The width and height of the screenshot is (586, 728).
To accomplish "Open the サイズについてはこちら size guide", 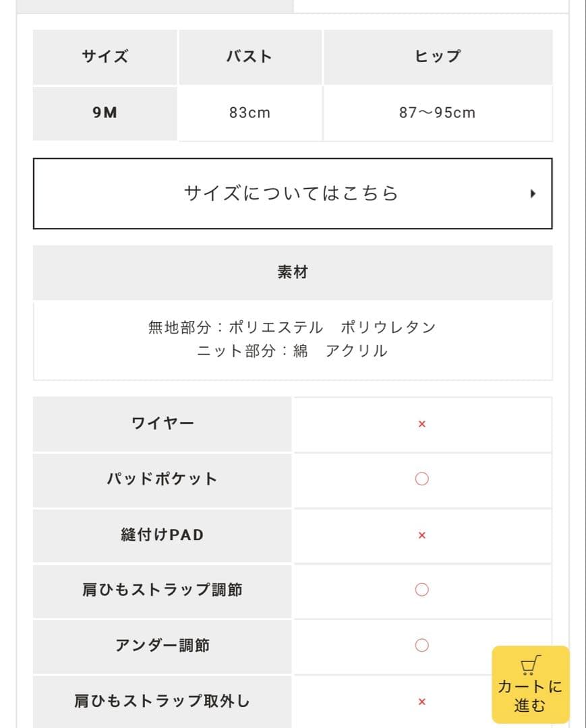I will pos(291,194).
